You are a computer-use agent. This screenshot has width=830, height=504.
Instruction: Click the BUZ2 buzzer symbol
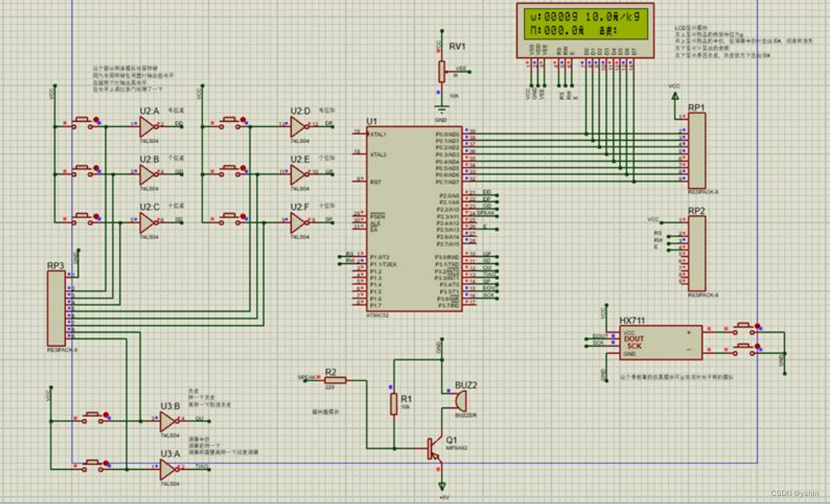coord(459,402)
